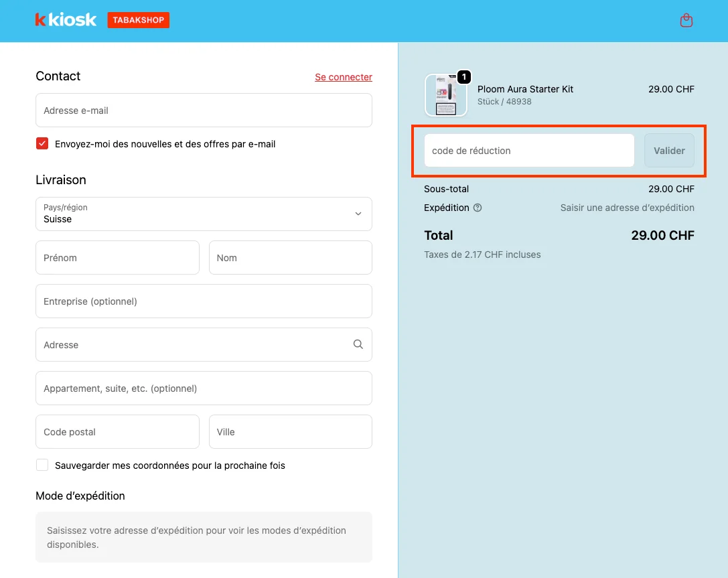This screenshot has height=578, width=728.
Task: Click the Stück / 48938 variant text
Action: pos(504,102)
